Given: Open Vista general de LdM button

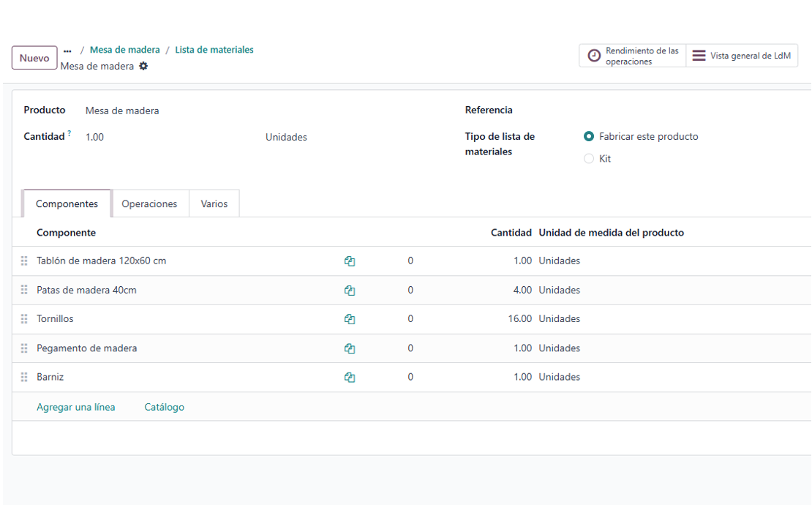Looking at the screenshot, I should click(x=742, y=56).
